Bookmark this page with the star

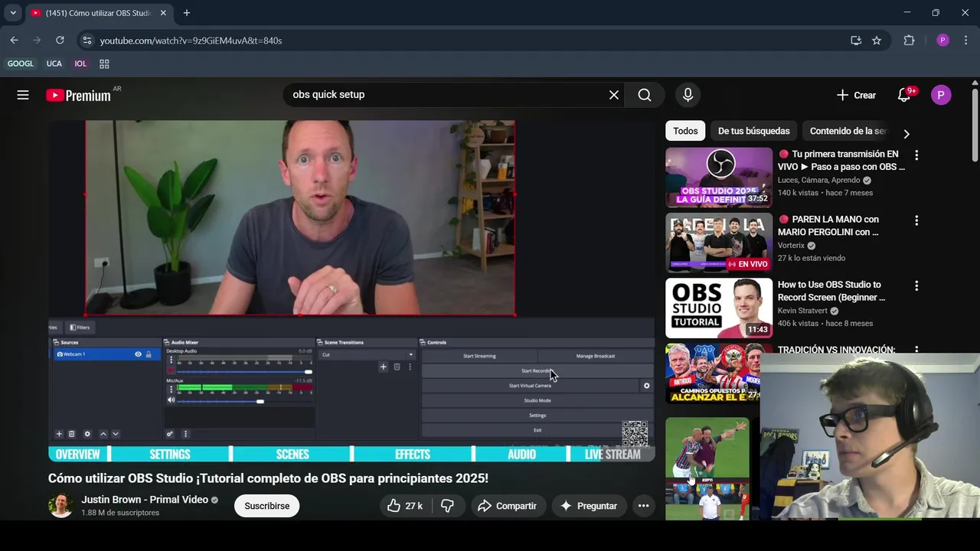(877, 41)
